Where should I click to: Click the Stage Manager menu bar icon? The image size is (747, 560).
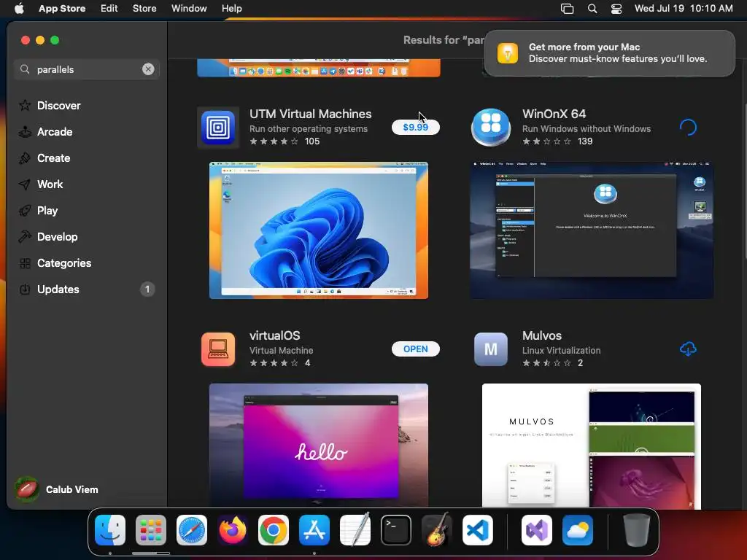click(x=567, y=9)
